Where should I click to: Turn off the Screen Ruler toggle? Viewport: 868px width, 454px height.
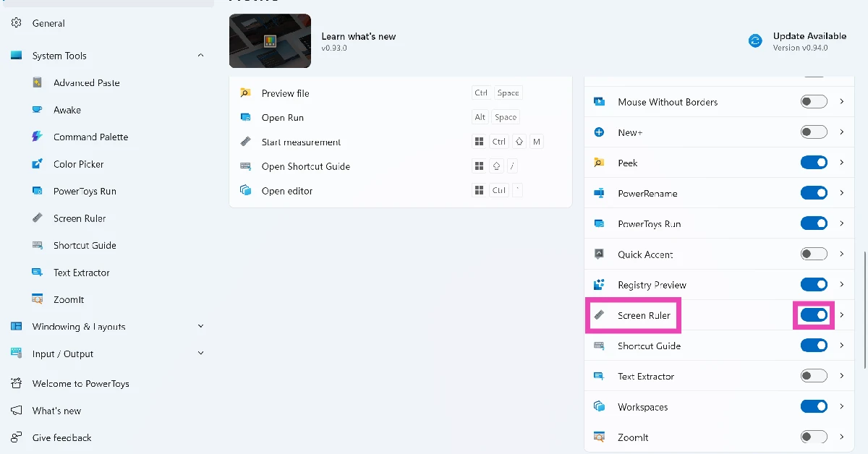coord(814,315)
